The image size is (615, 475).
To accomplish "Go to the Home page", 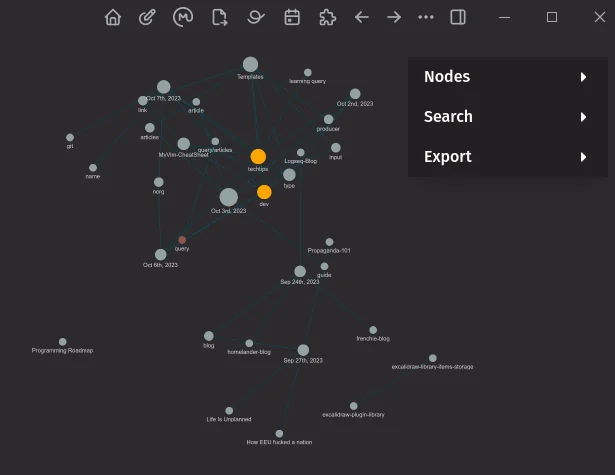I will (113, 17).
